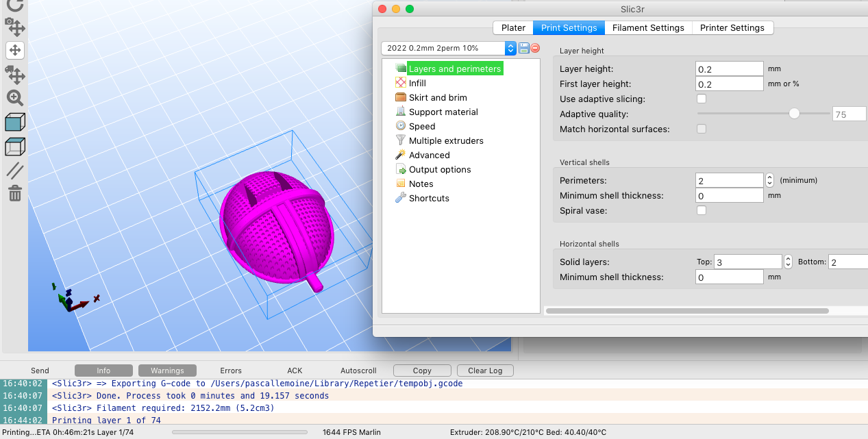Switch to wireframe cube top view

point(15,147)
